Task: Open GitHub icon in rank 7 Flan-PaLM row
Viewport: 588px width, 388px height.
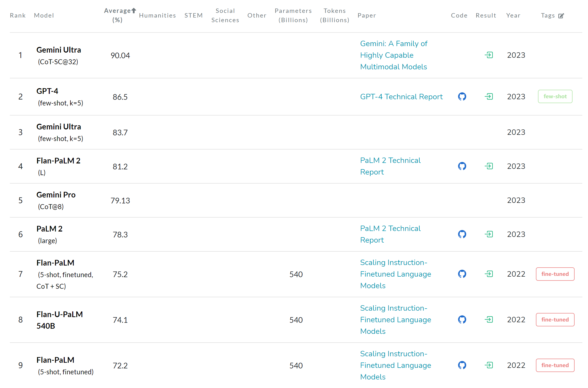Action: coord(462,274)
